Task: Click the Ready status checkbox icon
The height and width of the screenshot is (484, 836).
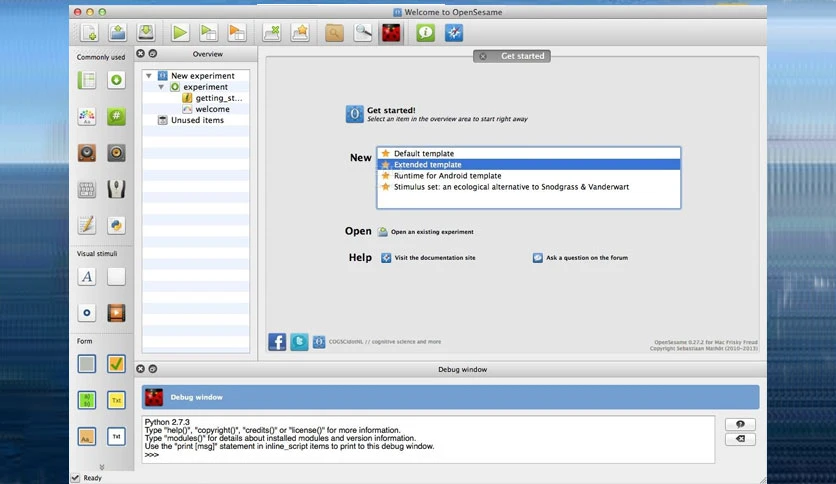Action: [x=76, y=478]
